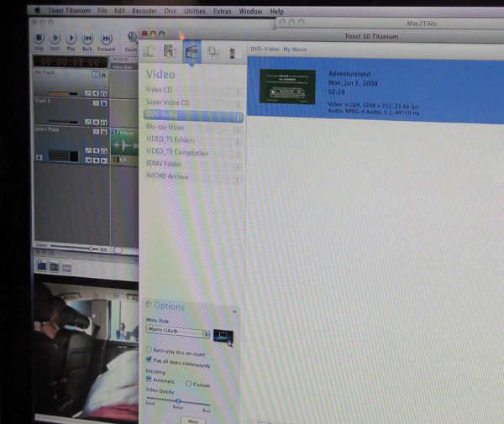The image size is (504, 424).
Task: Open the Menu Style dropdown Mystic (16x9)
Action: coord(178,332)
